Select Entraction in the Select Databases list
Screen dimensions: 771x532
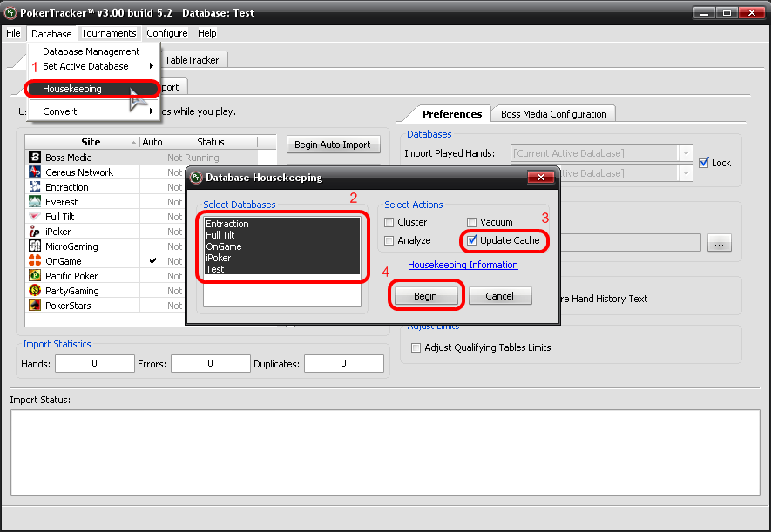click(x=282, y=224)
